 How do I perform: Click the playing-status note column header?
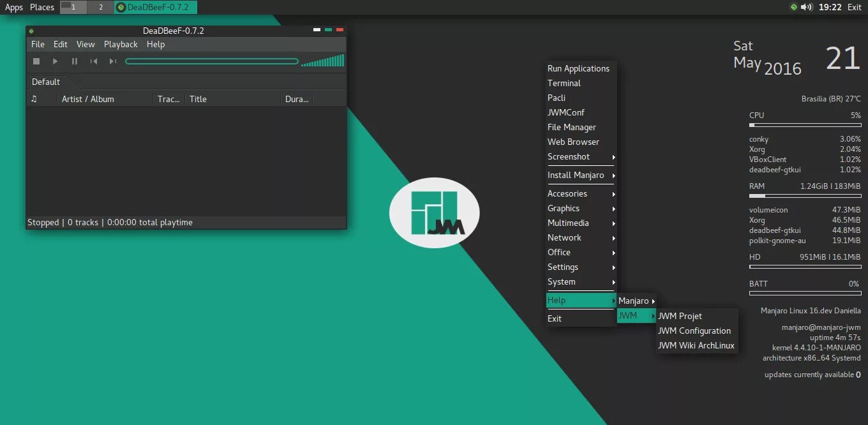click(x=42, y=99)
